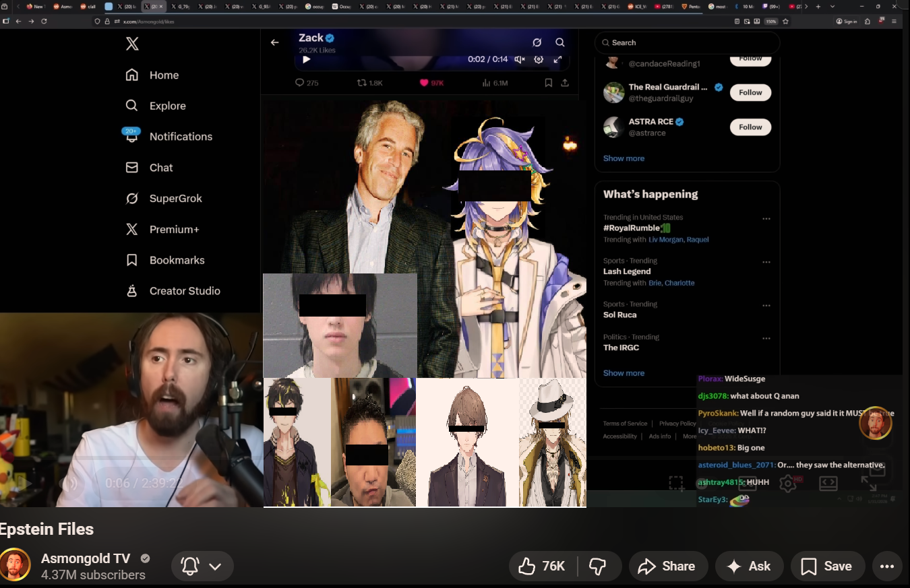Click the ASTRA RCE profile avatar

pyautogui.click(x=613, y=127)
